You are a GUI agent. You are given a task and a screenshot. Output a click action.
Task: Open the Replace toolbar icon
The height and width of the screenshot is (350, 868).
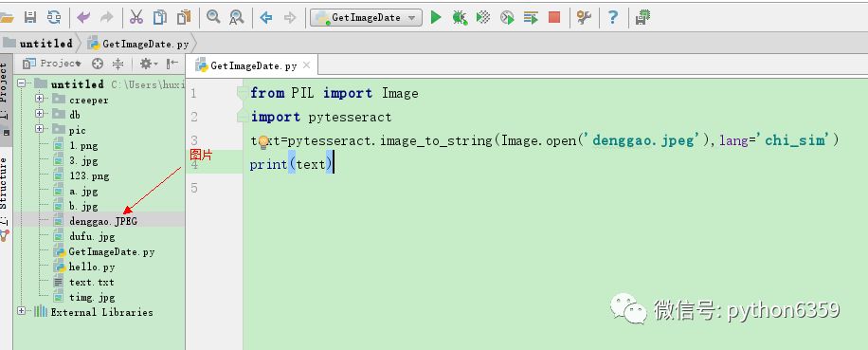(237, 17)
